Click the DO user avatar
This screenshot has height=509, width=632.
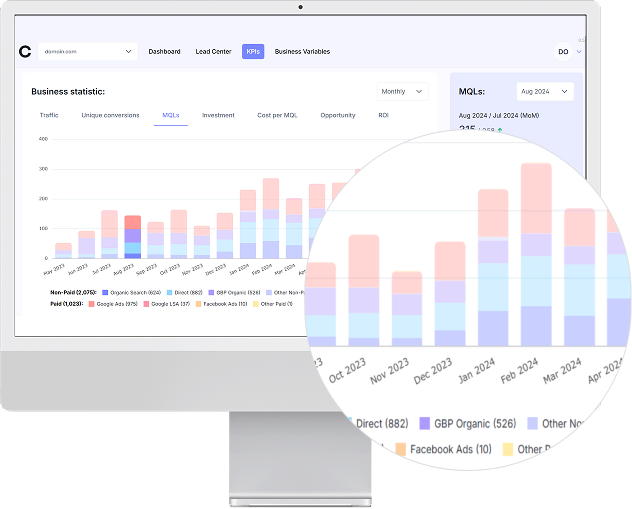click(563, 51)
